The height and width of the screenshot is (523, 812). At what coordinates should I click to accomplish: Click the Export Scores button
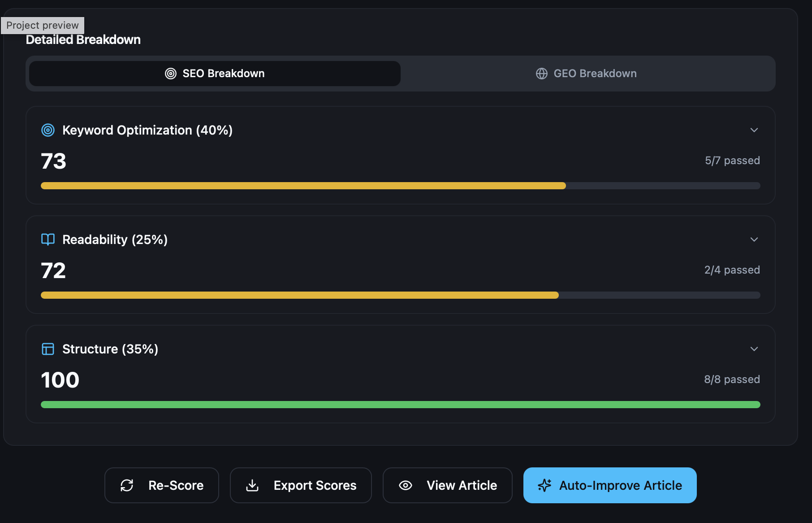click(301, 485)
